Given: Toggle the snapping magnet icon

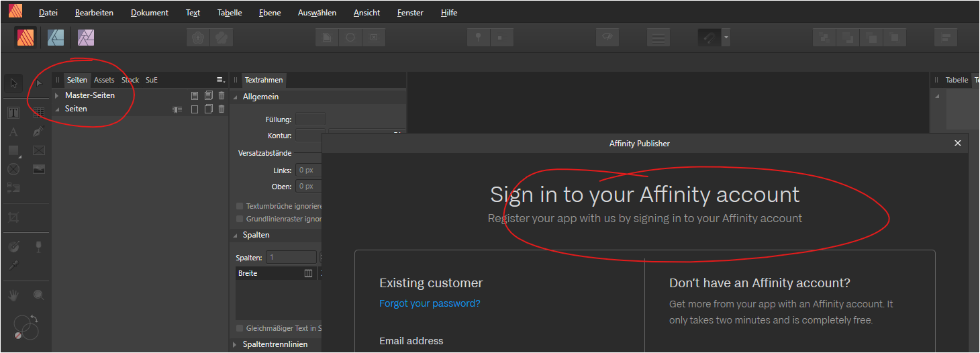Looking at the screenshot, I should click(x=709, y=38).
